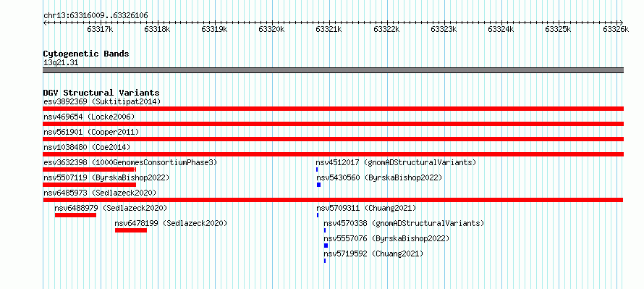644x289 pixels.
Task: Select the blue marker under nsv5709311
Action: tap(318, 215)
